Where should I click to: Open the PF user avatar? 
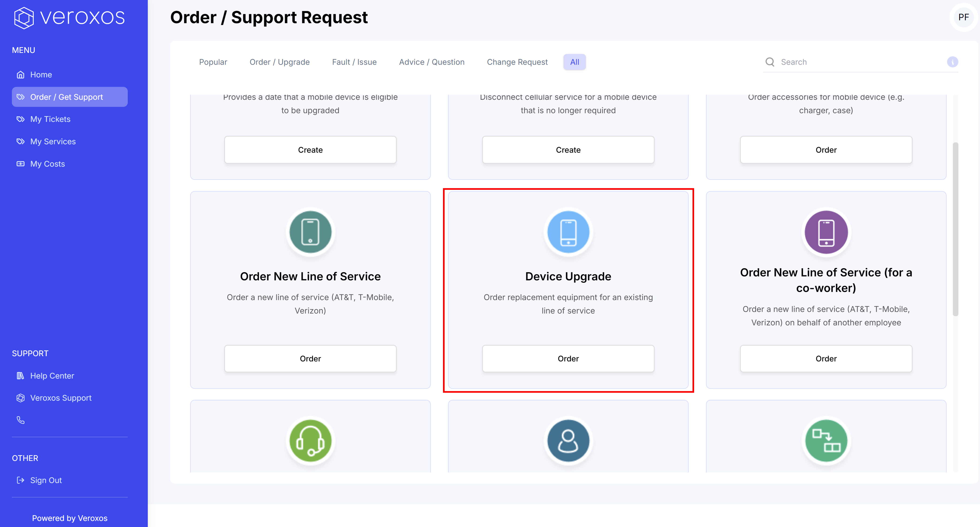(x=963, y=17)
